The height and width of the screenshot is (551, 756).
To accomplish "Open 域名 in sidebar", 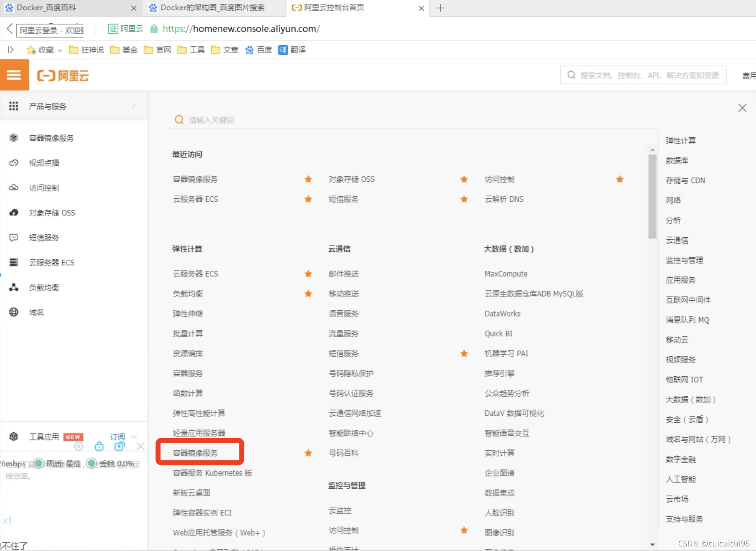I will click(x=37, y=312).
